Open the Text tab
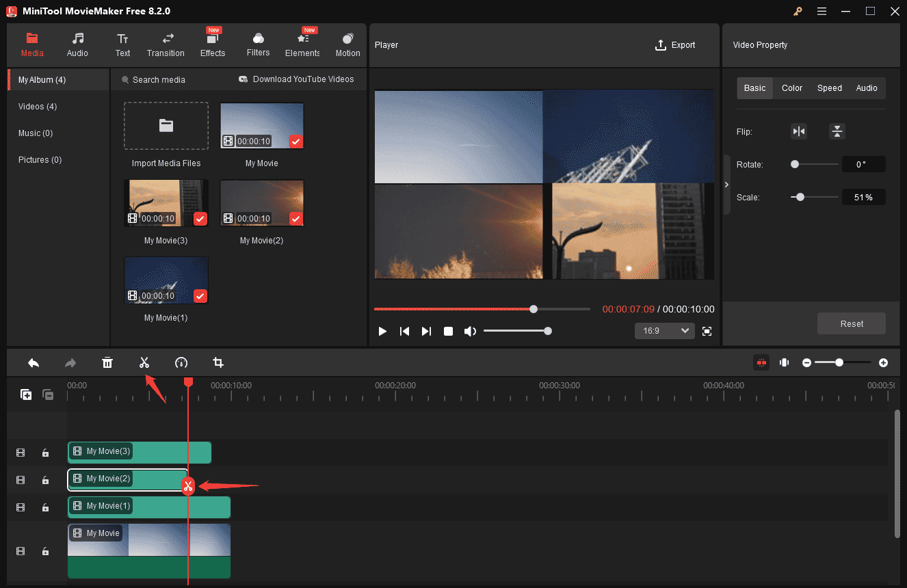 (122, 44)
